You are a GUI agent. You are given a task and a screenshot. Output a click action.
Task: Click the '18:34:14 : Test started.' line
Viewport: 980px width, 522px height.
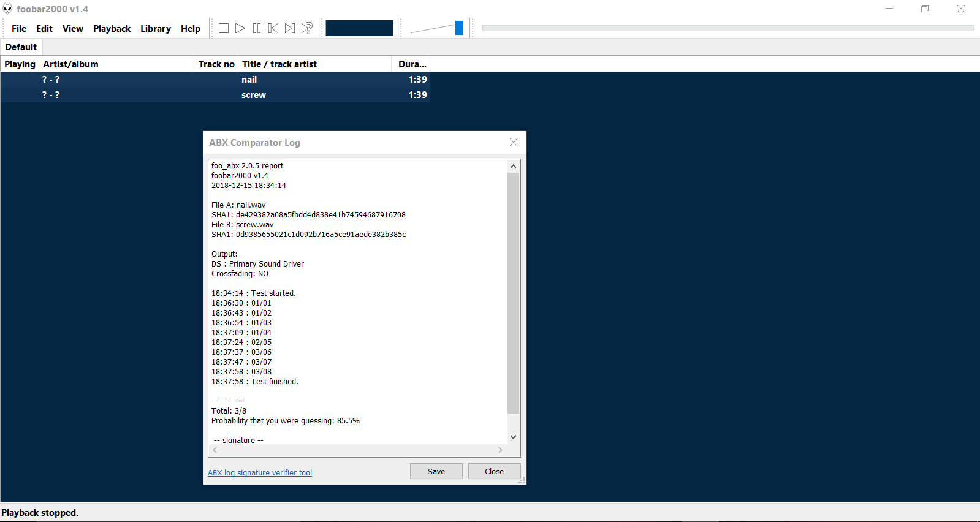pyautogui.click(x=254, y=293)
